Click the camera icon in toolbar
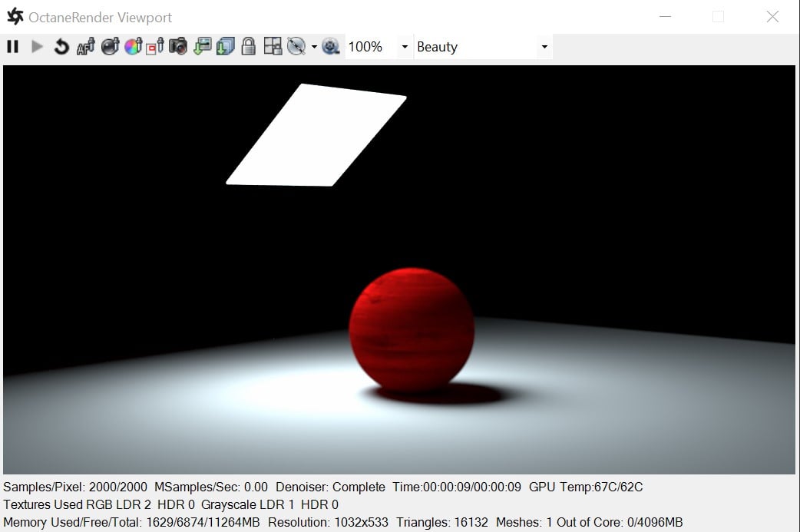This screenshot has height=532, width=800. click(x=178, y=46)
